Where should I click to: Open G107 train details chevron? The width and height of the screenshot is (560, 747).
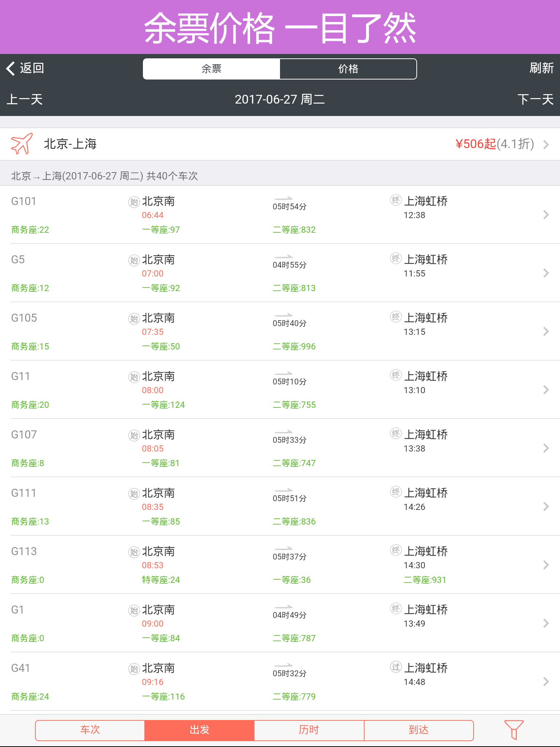[546, 448]
